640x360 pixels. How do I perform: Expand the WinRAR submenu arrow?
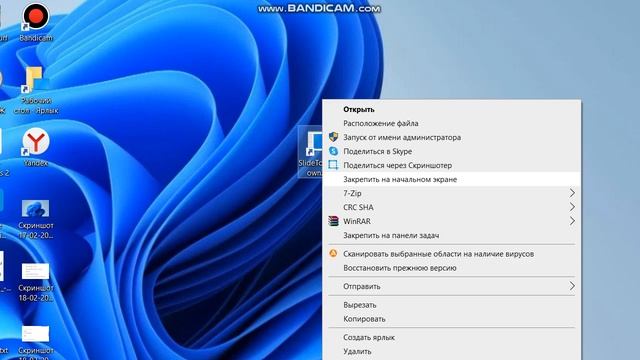tap(572, 221)
